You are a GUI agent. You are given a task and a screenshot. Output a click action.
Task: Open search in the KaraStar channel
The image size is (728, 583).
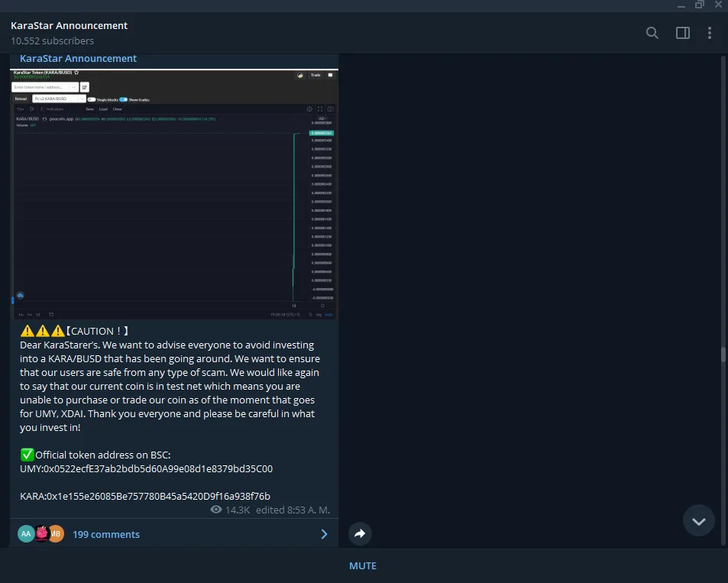coord(652,33)
